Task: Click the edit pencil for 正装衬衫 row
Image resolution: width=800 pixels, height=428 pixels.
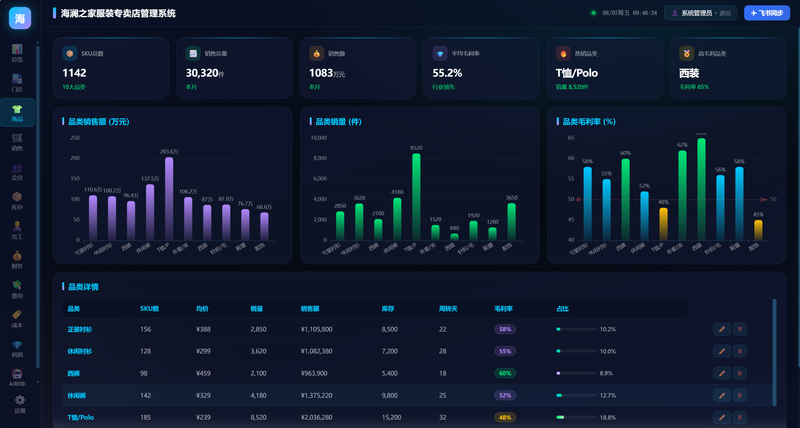Action: [x=721, y=329]
